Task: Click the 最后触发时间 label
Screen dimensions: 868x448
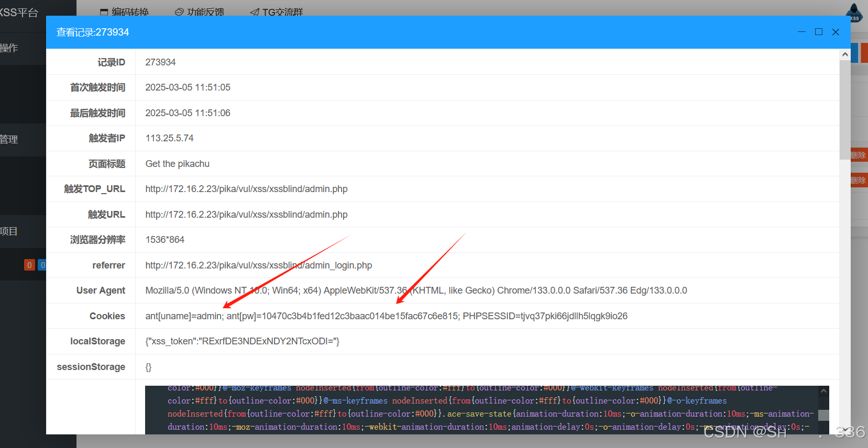Action: click(97, 113)
